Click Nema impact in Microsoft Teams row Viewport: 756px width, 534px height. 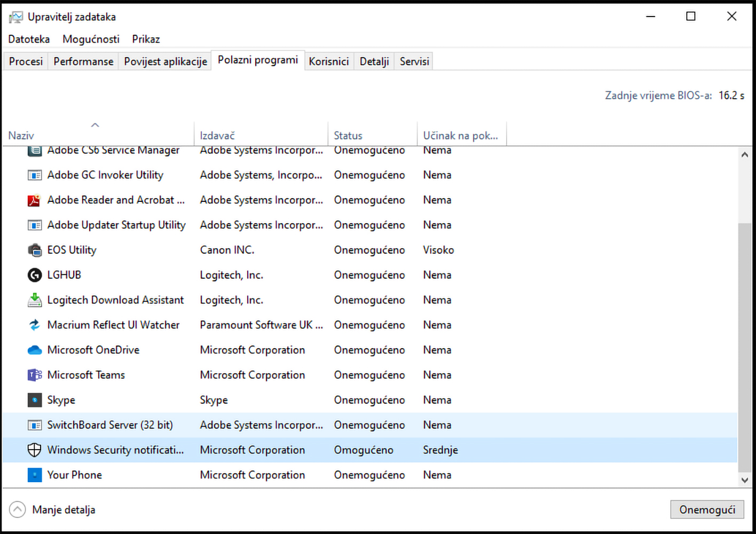coord(437,375)
